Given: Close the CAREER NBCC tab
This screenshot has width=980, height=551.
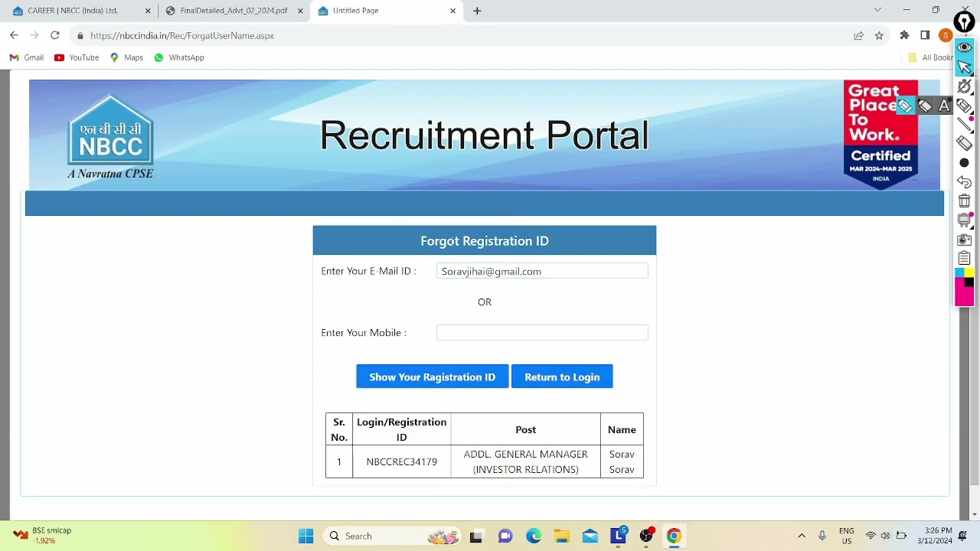Looking at the screenshot, I should (148, 11).
